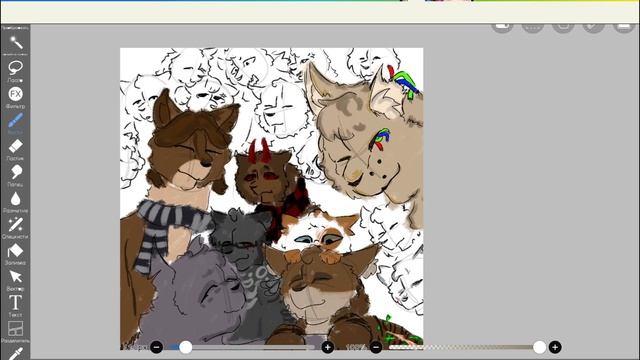Click middle of the thickness slider track
640x360 pixels.
coord(242,347)
